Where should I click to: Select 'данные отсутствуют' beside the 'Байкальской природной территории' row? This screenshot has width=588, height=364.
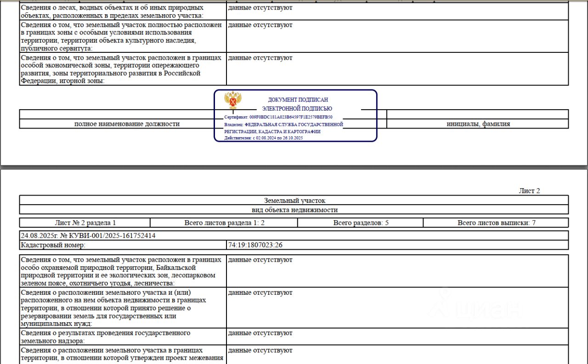[x=260, y=260]
